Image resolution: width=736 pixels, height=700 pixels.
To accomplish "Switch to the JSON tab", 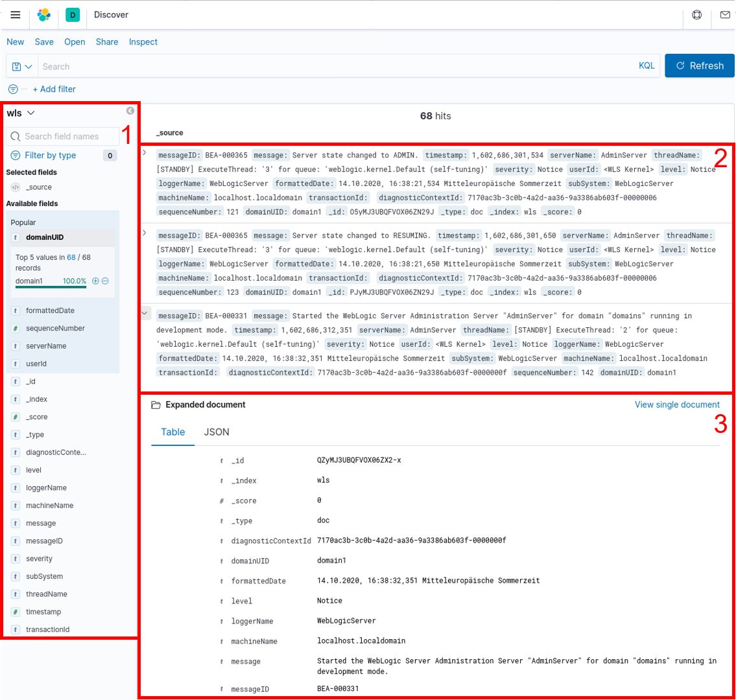I will (217, 432).
